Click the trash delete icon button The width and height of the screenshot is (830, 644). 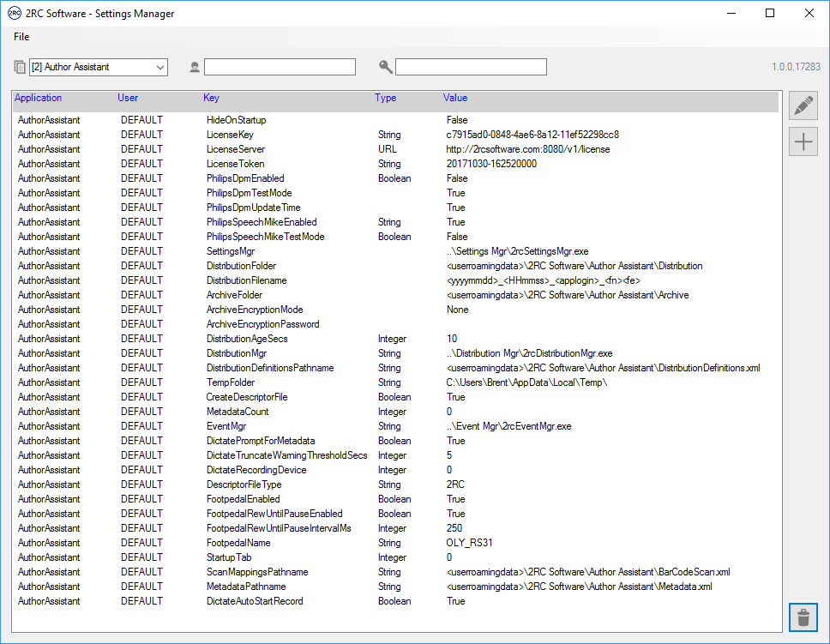coord(803,617)
